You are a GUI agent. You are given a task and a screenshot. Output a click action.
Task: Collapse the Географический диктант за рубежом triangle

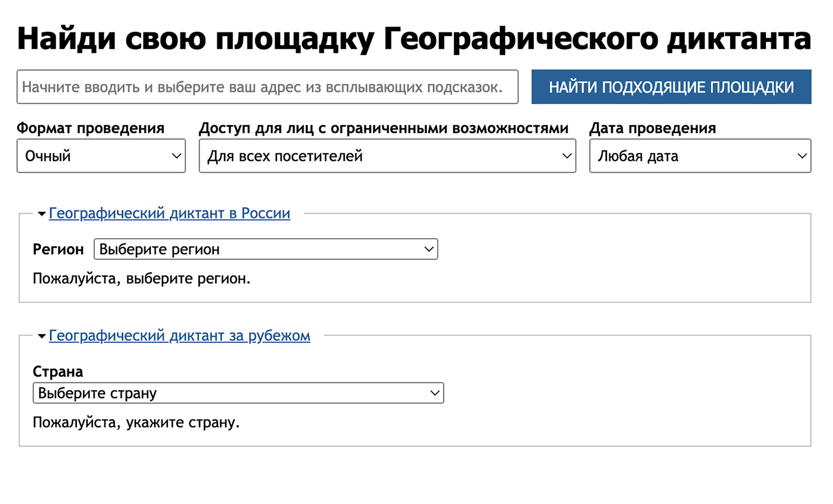42,336
